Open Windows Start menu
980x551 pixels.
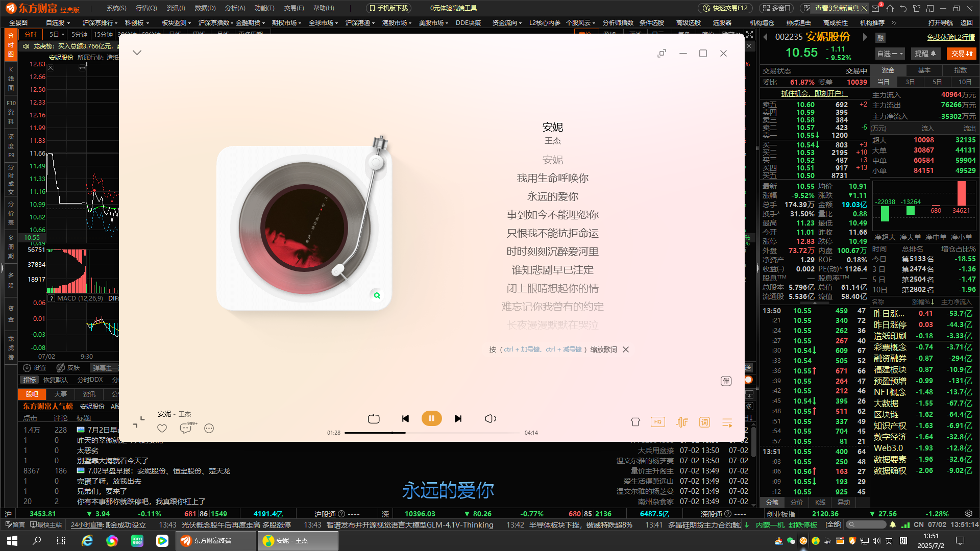click(x=12, y=541)
